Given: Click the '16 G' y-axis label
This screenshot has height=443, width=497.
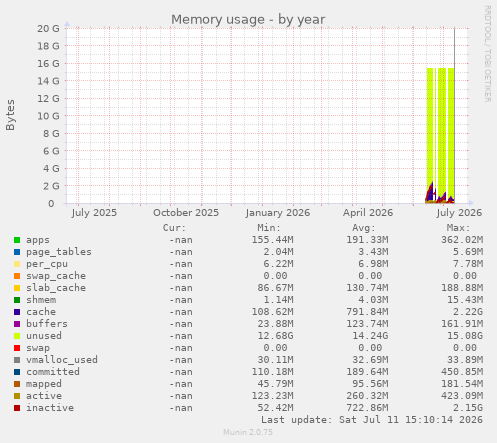Looking at the screenshot, I should (48, 64).
